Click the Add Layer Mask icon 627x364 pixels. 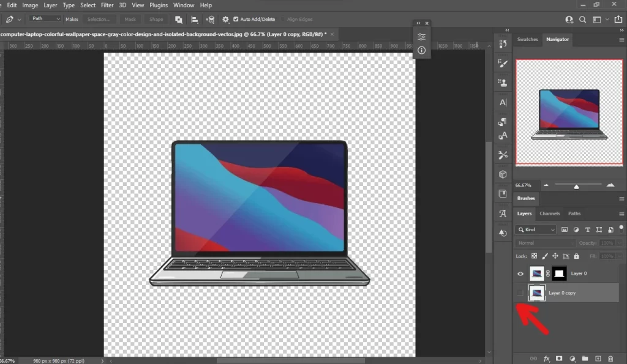(559, 358)
